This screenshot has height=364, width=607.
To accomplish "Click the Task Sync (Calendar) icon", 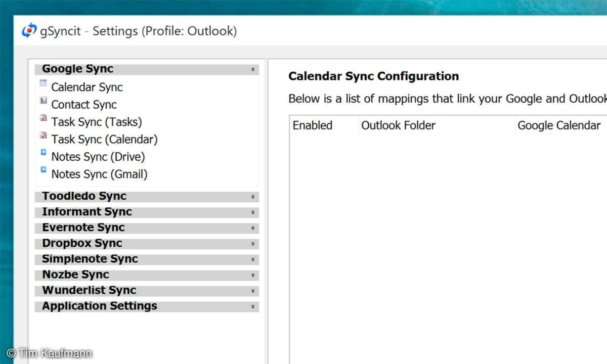I will pyautogui.click(x=43, y=135).
